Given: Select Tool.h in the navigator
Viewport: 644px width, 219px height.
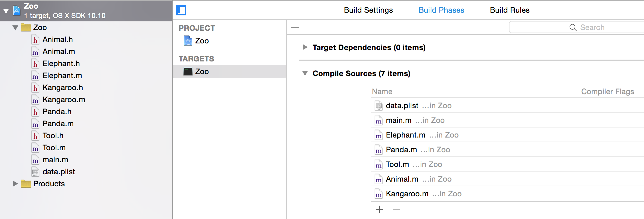Looking at the screenshot, I should coord(53,136).
